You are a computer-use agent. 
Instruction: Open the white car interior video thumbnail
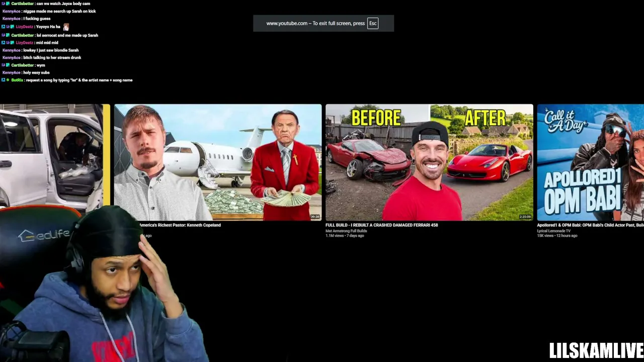55,156
